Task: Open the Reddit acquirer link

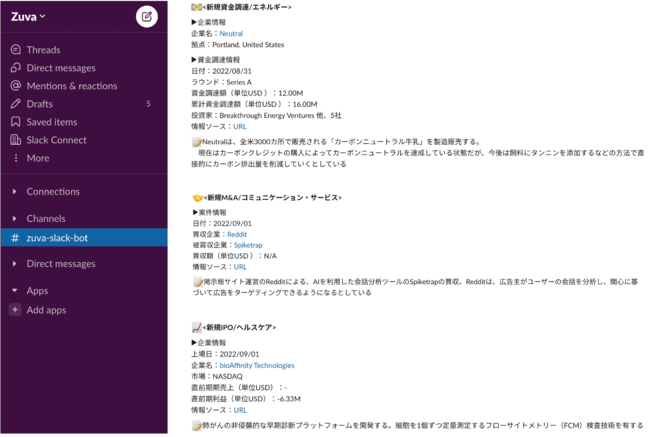Action: tap(237, 234)
